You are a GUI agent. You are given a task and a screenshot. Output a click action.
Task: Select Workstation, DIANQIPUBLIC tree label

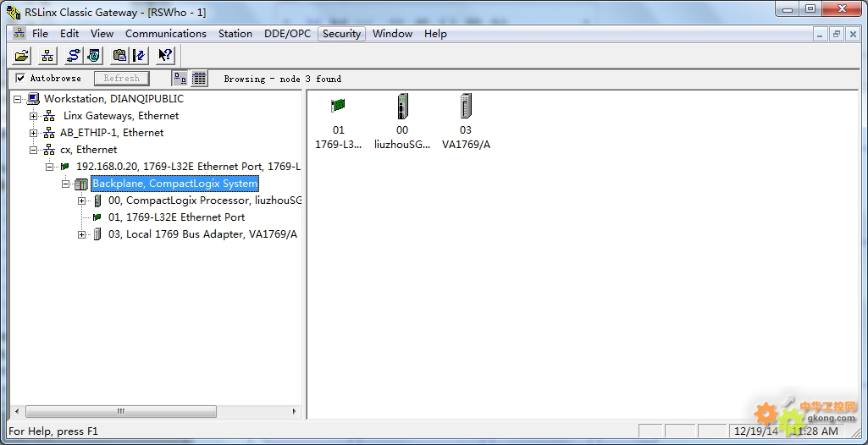tap(113, 99)
